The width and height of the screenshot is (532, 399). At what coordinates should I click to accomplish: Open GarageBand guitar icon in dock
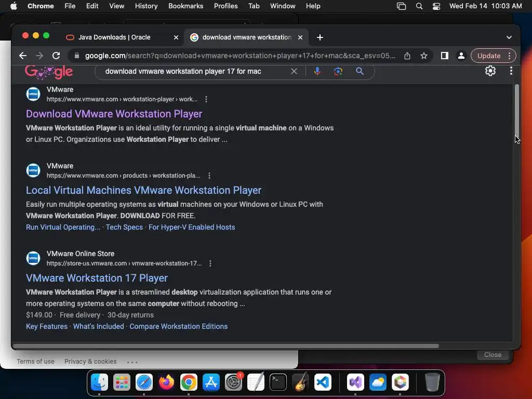click(x=300, y=382)
